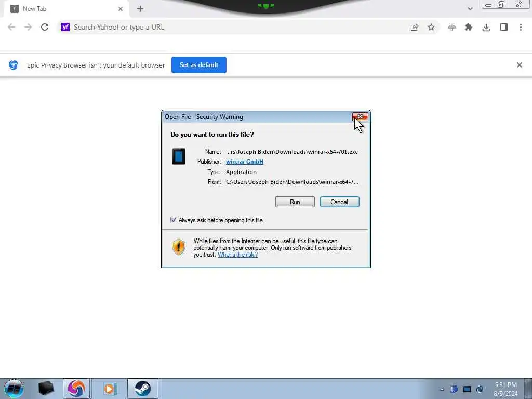This screenshot has width=532, height=399.
Task: Open a new tab with plus button
Action: [x=140, y=9]
